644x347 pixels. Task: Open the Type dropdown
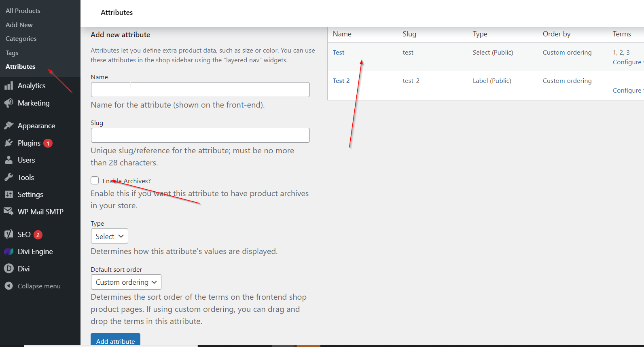pos(109,236)
